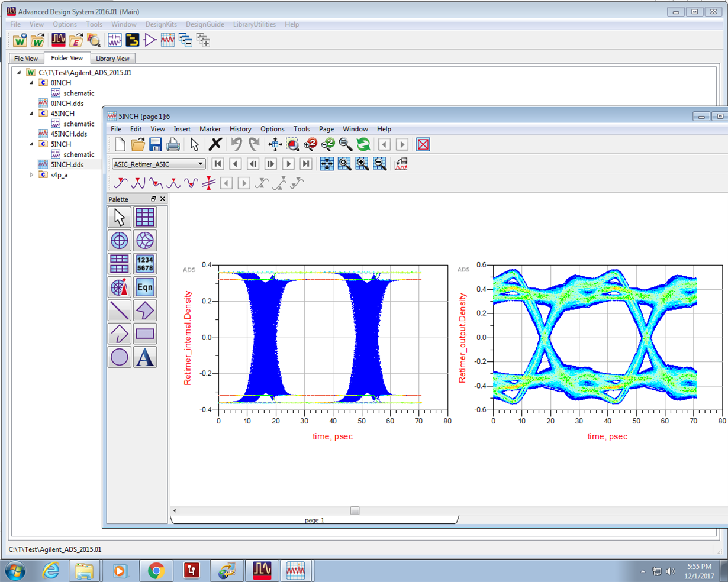The height and width of the screenshot is (582, 728).
Task: Select the 45INCH.dds file in tree
Action: tap(69, 134)
